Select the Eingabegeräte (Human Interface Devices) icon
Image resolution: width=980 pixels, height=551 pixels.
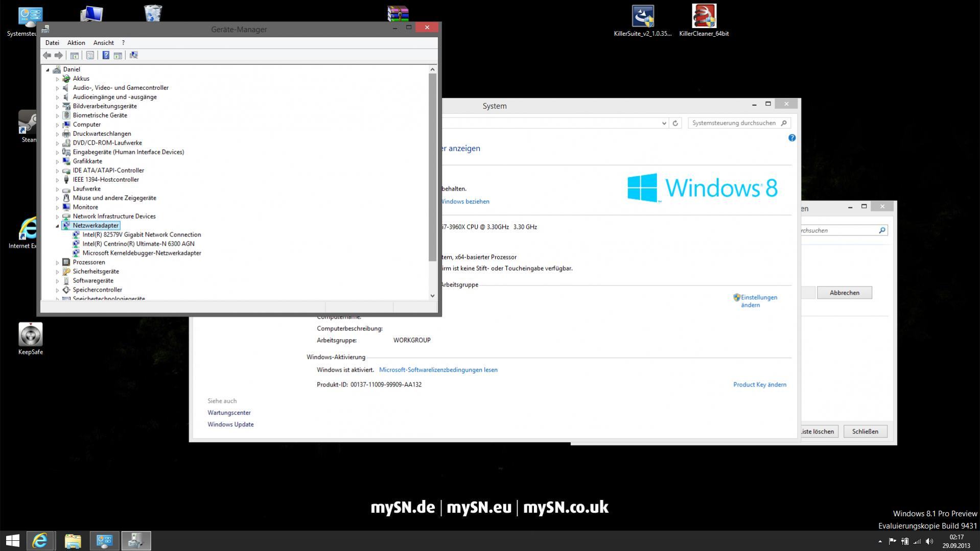coord(66,152)
